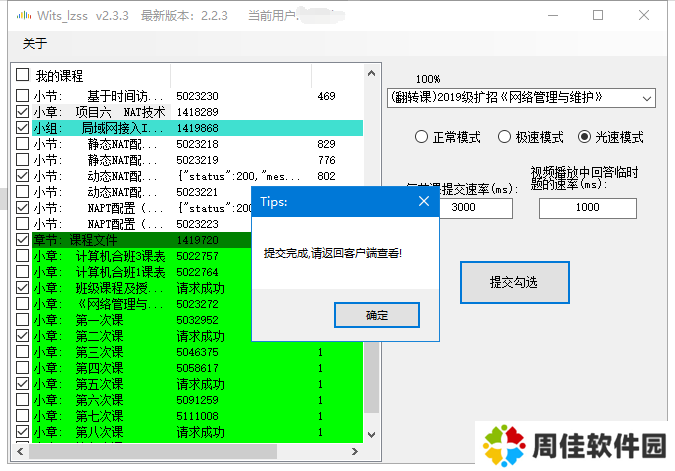
Task: Click the 1000 ms video answer rate field
Action: [587, 208]
